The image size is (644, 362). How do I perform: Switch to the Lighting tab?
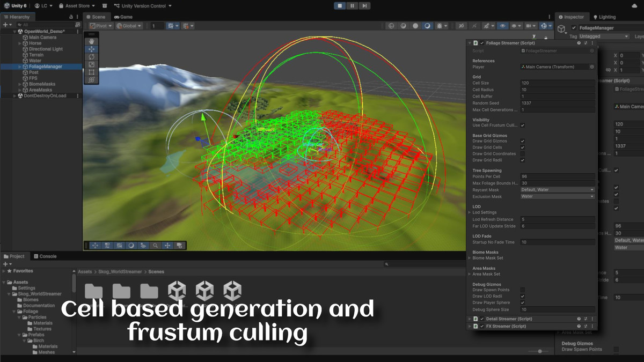pos(603,17)
